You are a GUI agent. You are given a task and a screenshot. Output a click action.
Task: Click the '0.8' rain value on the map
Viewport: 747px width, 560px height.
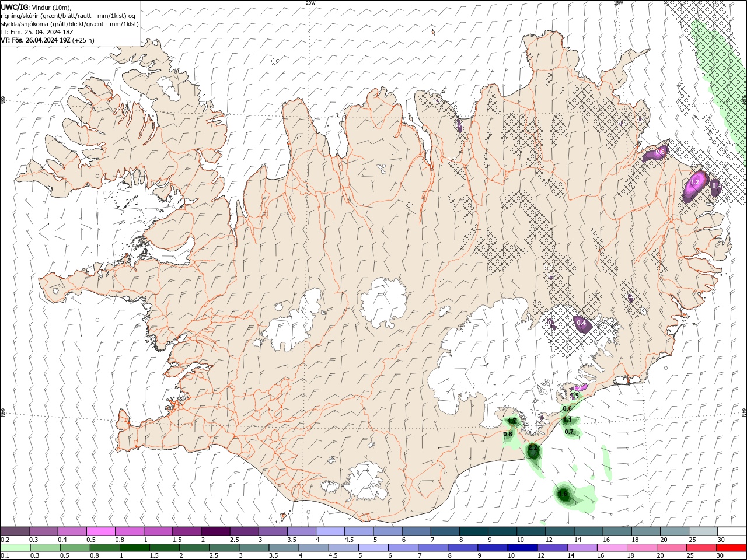[x=508, y=434]
